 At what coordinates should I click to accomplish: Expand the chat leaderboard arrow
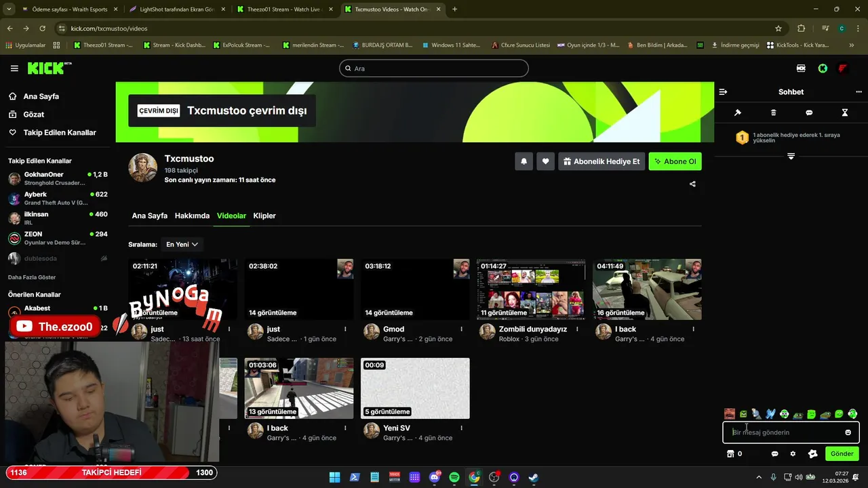click(x=791, y=156)
